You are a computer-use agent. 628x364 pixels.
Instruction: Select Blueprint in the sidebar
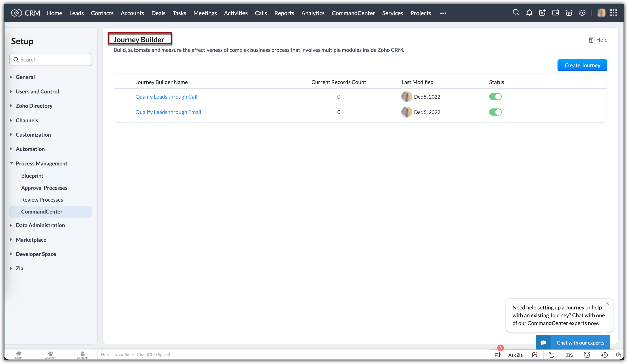click(x=32, y=176)
